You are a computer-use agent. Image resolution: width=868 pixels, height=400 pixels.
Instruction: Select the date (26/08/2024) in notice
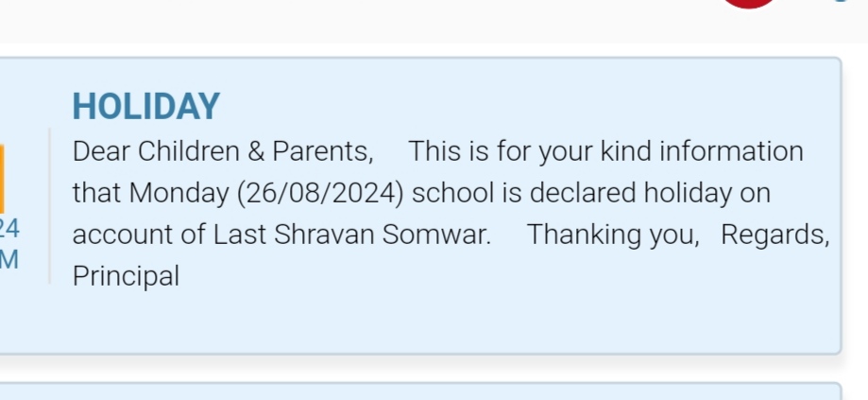coord(320,193)
